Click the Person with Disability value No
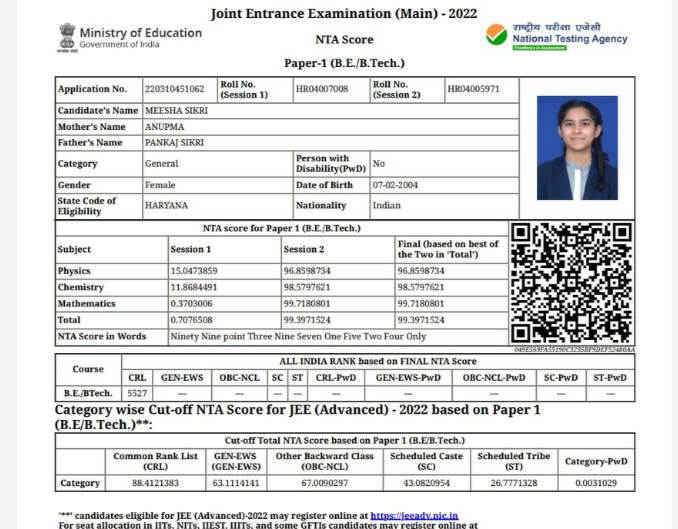 point(379,164)
